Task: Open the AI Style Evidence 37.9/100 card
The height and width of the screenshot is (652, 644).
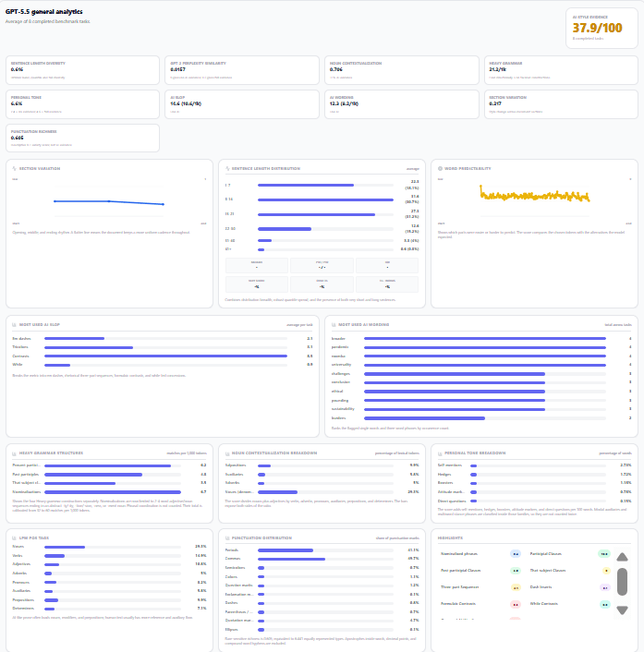Action: point(601,29)
